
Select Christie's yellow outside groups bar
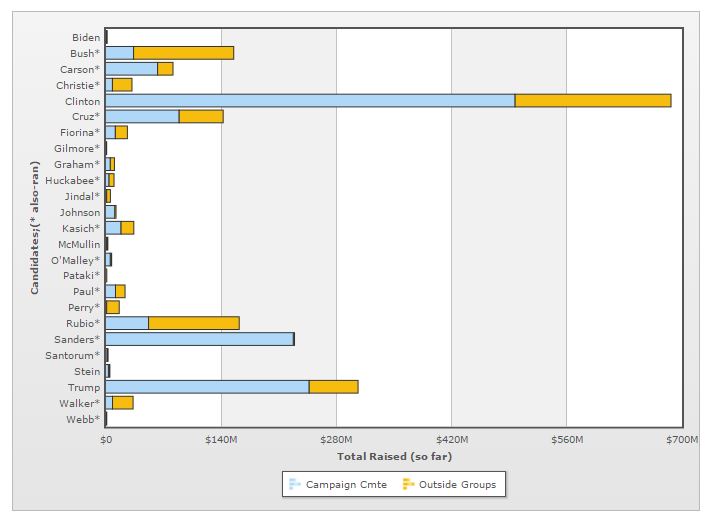coord(122,85)
